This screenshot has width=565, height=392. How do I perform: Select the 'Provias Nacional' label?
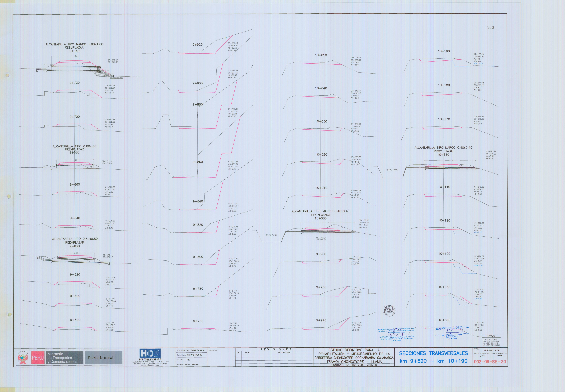[x=100, y=358]
